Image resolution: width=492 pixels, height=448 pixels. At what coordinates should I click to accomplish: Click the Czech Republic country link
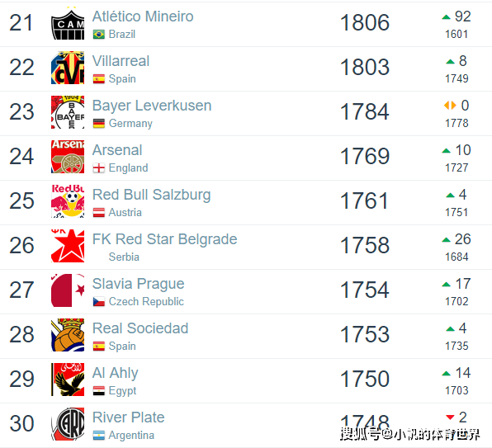point(146,302)
